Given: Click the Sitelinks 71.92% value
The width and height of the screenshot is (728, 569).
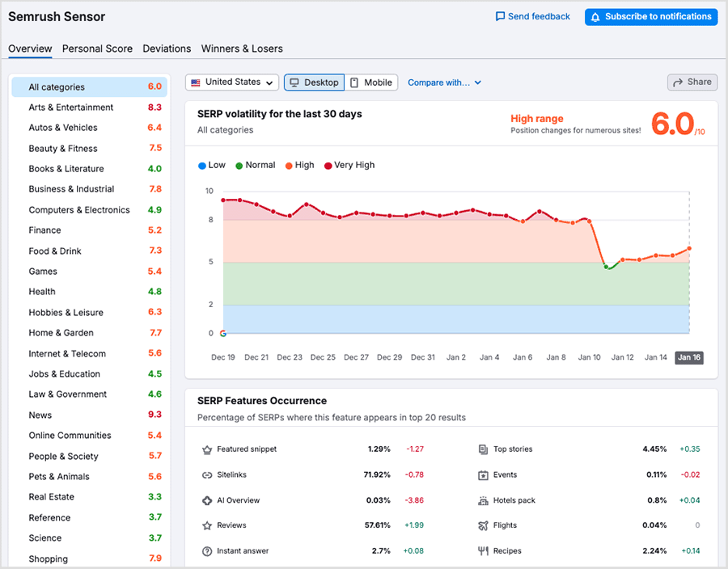Looking at the screenshot, I should [x=376, y=475].
